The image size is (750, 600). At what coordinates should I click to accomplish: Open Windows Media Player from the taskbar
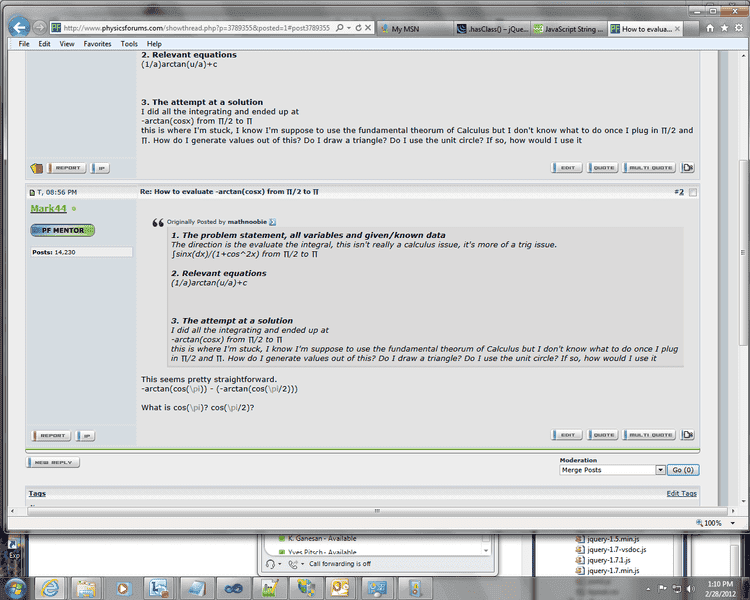point(123,588)
